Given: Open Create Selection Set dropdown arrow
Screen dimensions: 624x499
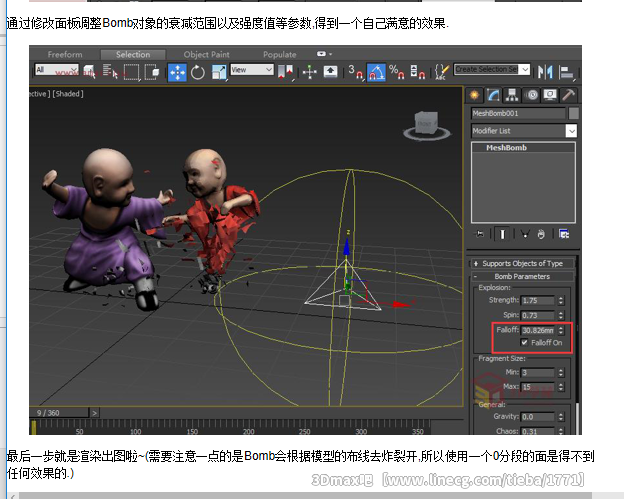Looking at the screenshot, I should point(525,70).
